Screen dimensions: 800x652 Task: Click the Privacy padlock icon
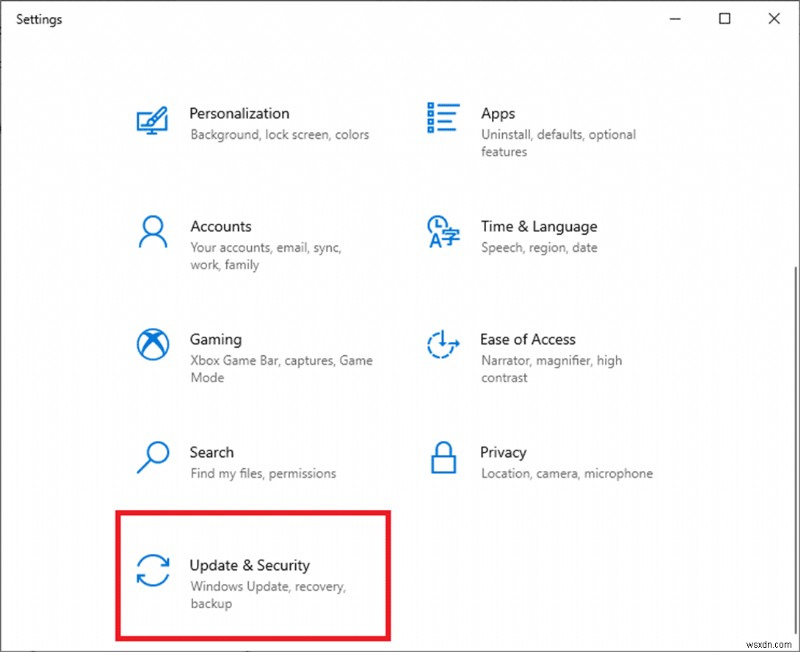(442, 458)
